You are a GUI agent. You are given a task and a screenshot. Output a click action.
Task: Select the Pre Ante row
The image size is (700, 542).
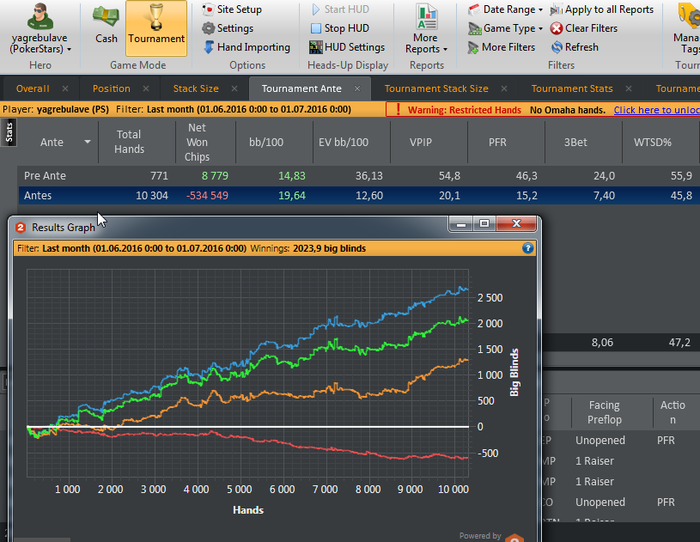(x=359, y=176)
